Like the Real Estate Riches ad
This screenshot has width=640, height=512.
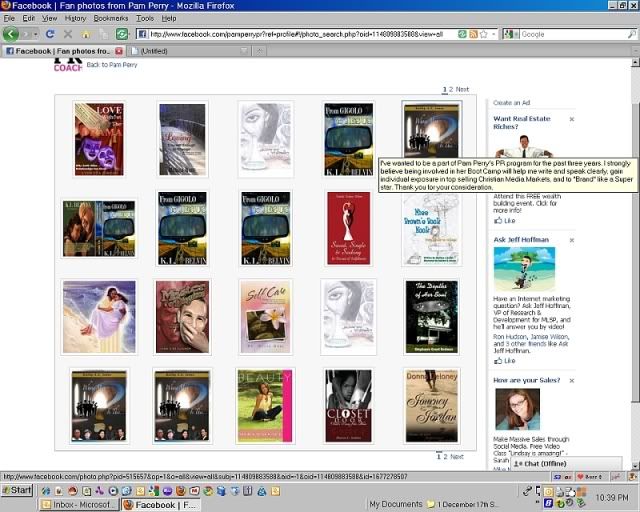505,221
